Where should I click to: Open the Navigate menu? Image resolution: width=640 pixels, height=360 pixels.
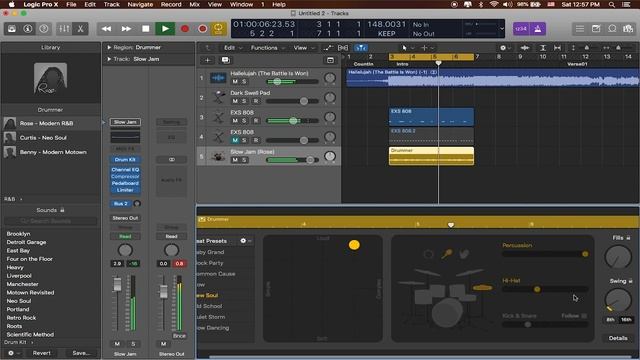pos(140,4)
